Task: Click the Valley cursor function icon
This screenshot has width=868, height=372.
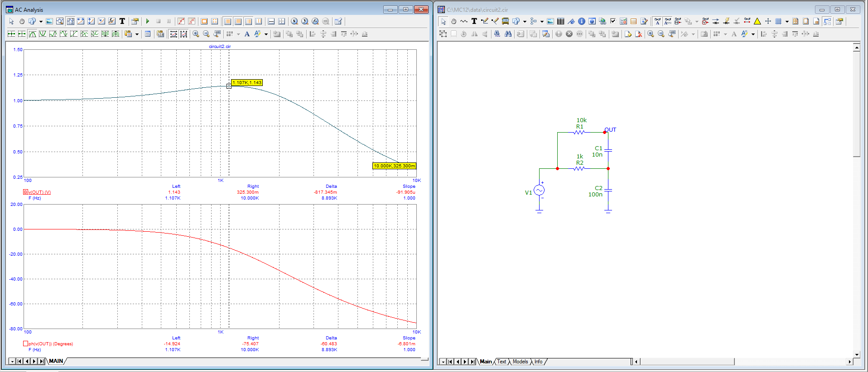Action: [x=43, y=34]
